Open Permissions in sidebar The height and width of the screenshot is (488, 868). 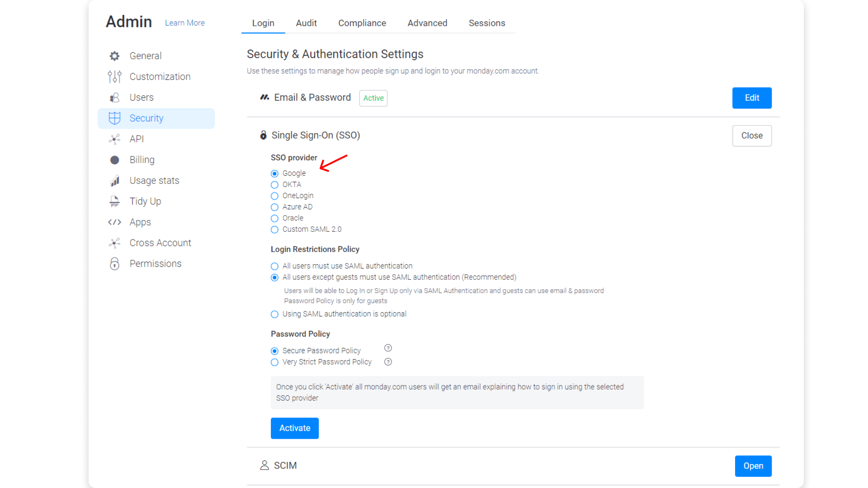click(156, 264)
